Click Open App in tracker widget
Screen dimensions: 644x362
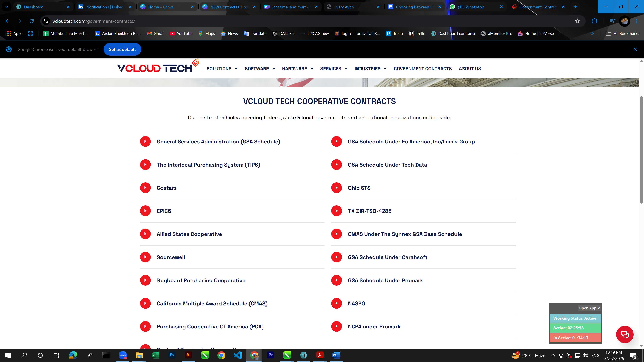click(589, 308)
